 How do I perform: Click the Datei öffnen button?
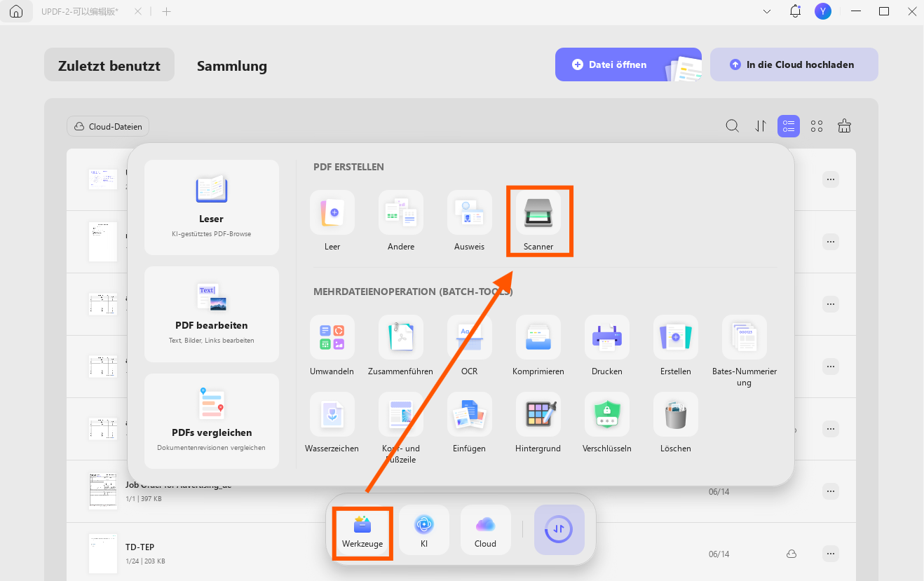628,64
